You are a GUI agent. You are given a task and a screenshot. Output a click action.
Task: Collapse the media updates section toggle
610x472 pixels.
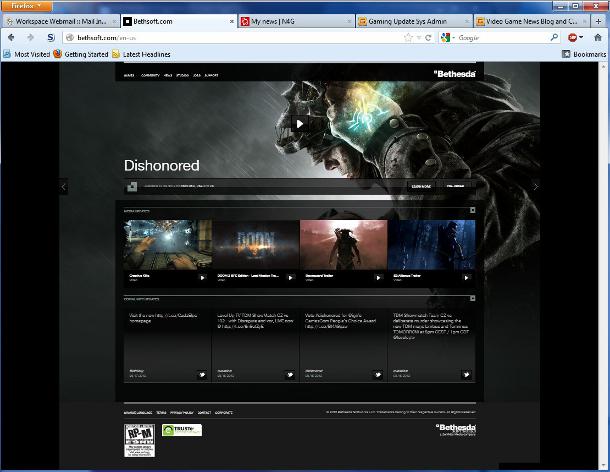[x=472, y=210]
